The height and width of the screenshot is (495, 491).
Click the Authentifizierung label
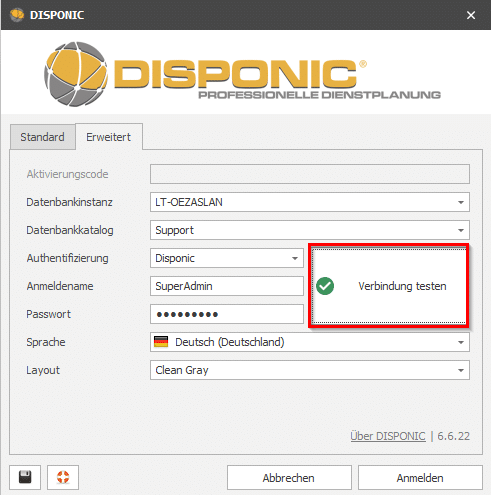pyautogui.click(x=67, y=258)
